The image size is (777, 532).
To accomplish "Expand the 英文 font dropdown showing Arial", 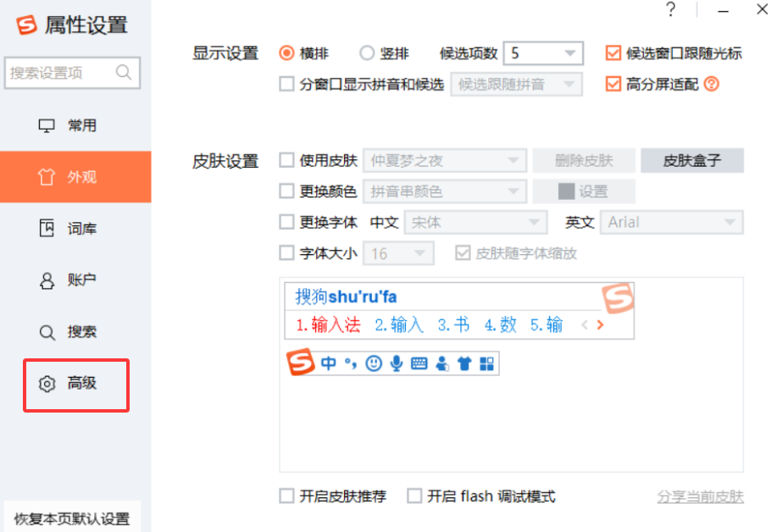I will tap(672, 223).
